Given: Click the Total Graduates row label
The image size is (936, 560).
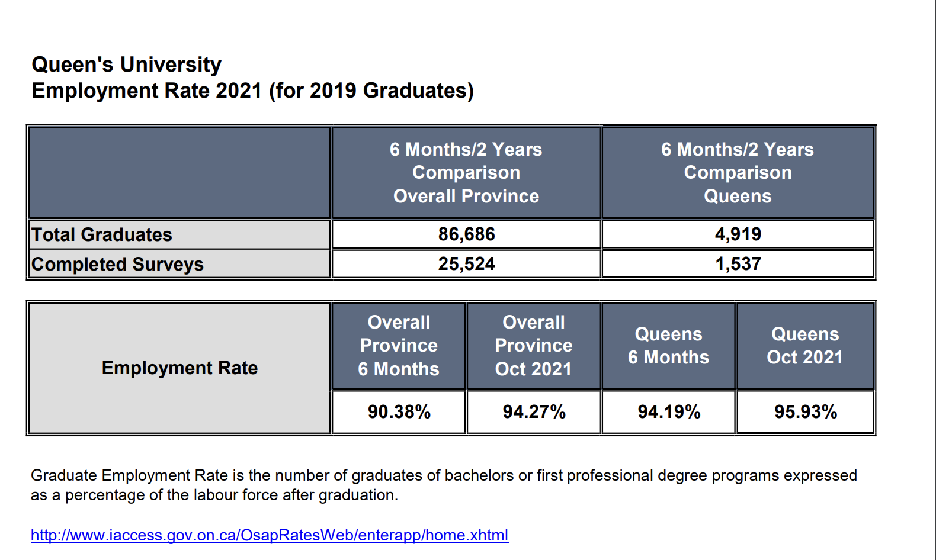Looking at the screenshot, I should click(179, 234).
